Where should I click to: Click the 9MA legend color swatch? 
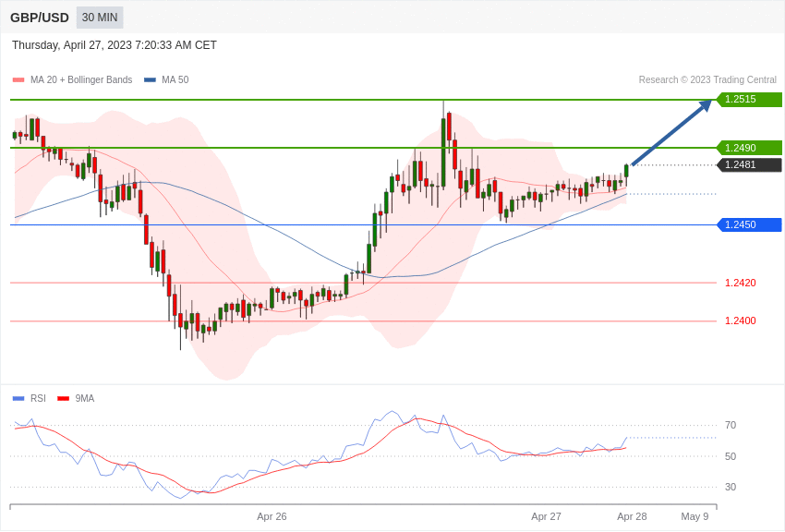[x=63, y=398]
